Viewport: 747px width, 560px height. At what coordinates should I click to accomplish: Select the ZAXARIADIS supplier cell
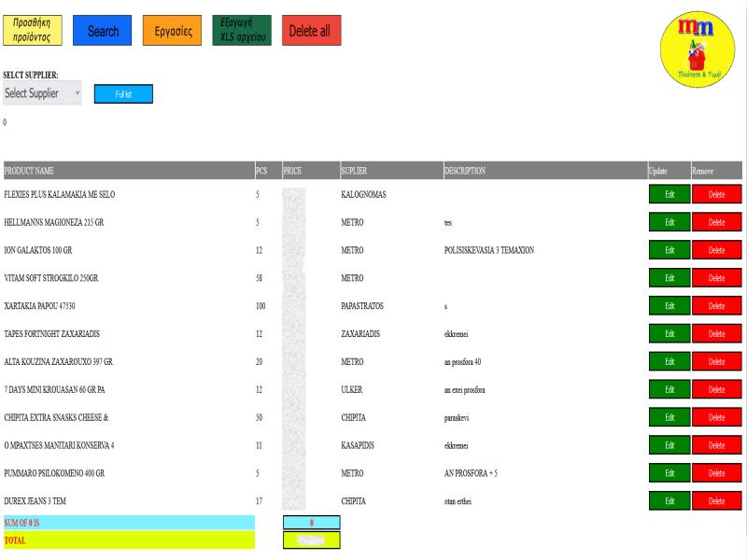coord(360,333)
